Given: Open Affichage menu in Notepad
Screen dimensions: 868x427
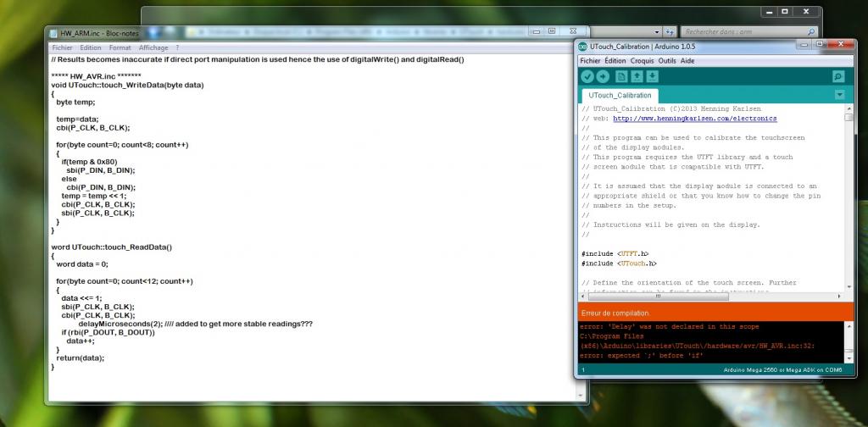Looking at the screenshot, I should [153, 48].
